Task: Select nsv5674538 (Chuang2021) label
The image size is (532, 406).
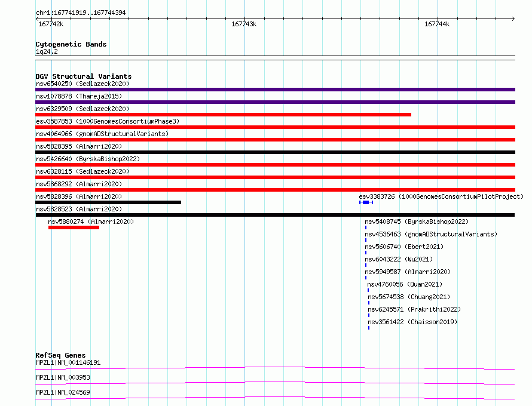Action: (409, 297)
